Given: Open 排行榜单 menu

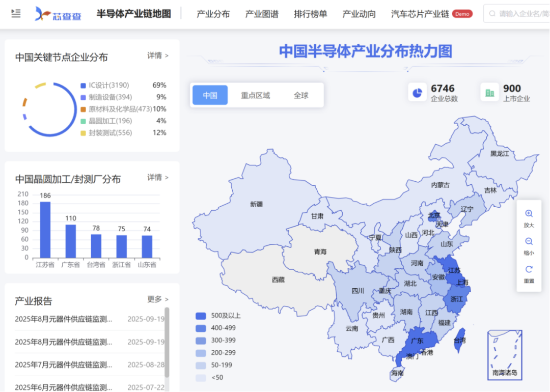Looking at the screenshot, I should (x=311, y=14).
